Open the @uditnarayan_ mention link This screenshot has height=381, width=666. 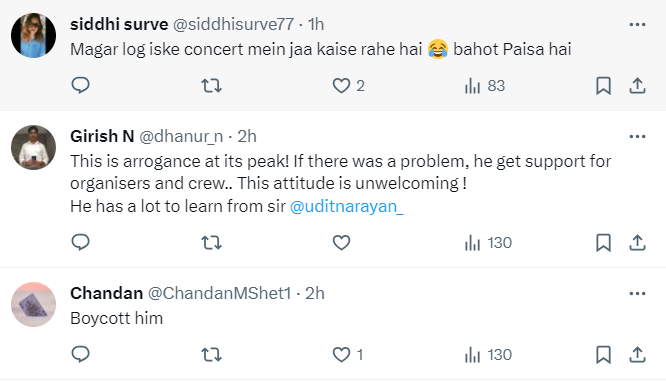pos(347,206)
